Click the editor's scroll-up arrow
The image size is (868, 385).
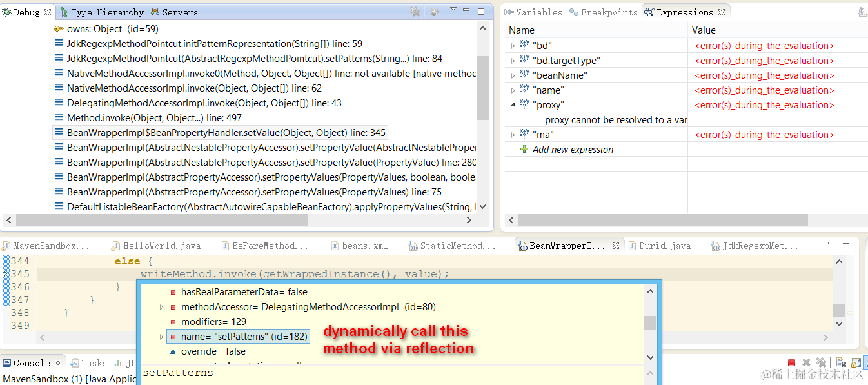point(839,261)
